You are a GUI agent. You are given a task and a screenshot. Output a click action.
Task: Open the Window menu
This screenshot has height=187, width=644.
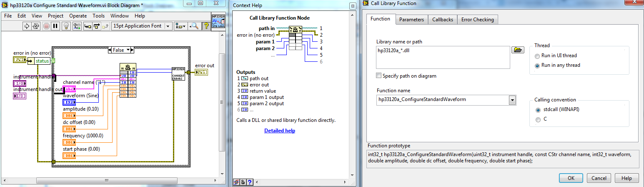tap(120, 16)
